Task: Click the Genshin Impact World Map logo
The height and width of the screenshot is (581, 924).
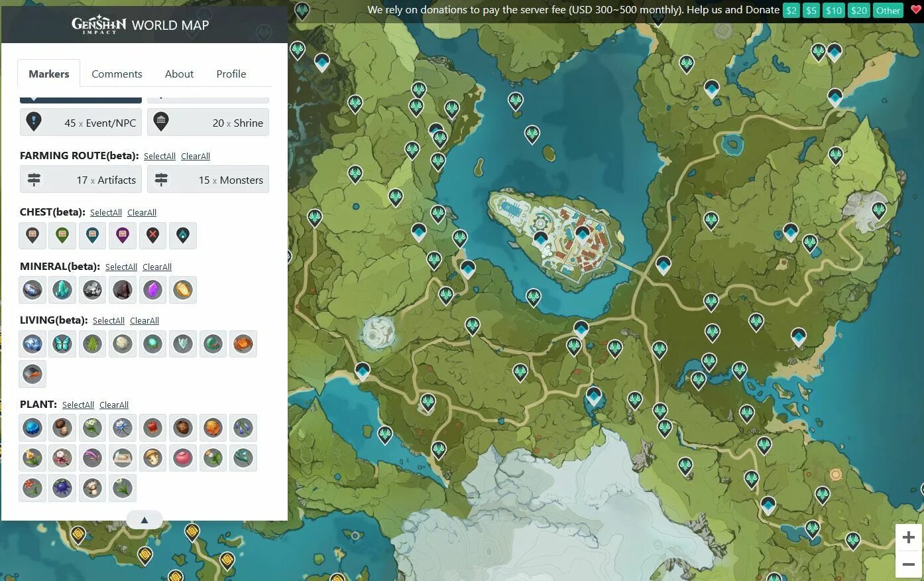Action: pos(141,25)
